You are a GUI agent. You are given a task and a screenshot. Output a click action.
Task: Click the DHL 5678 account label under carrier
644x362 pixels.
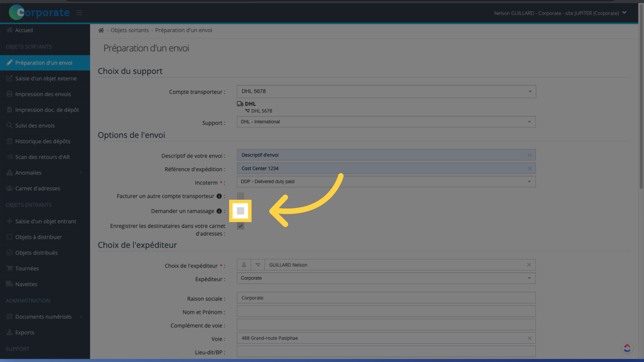(262, 111)
